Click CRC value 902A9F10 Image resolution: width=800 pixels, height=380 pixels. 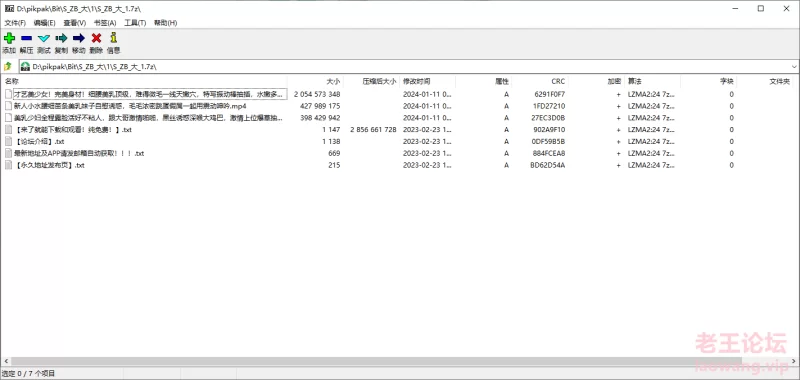(x=549, y=130)
